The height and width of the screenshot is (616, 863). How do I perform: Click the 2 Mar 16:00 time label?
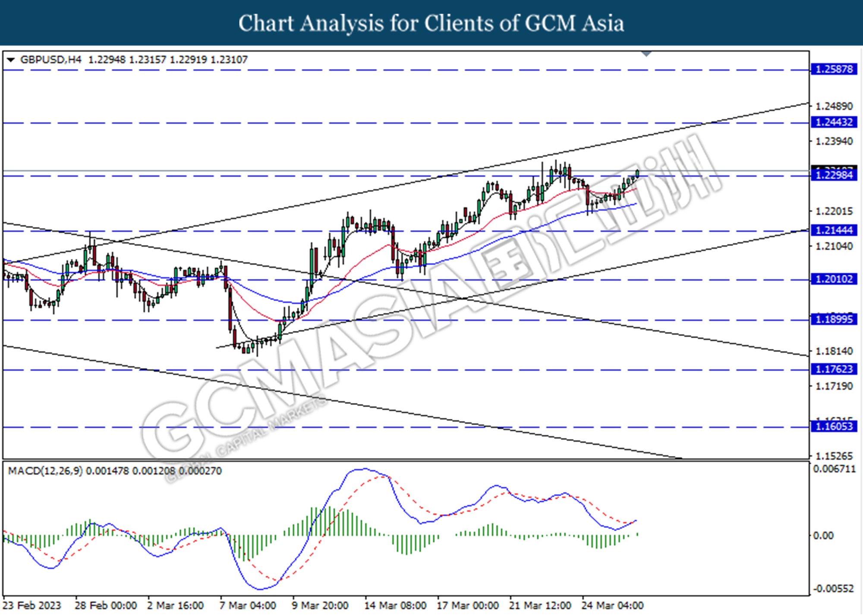coord(175,606)
